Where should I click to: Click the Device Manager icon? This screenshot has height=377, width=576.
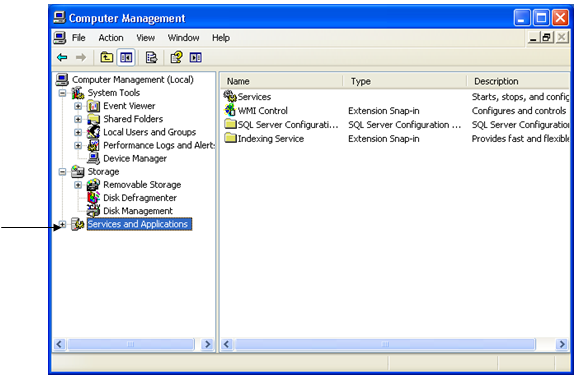(x=93, y=158)
